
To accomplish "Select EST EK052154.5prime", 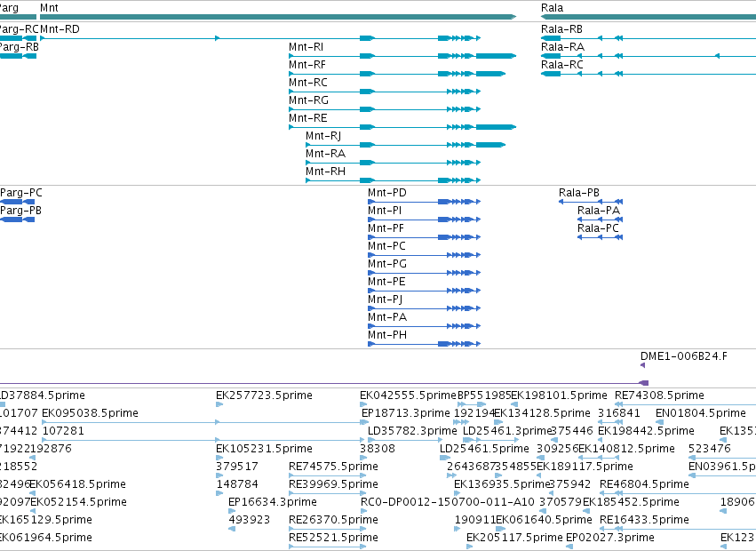I will 78,502.
